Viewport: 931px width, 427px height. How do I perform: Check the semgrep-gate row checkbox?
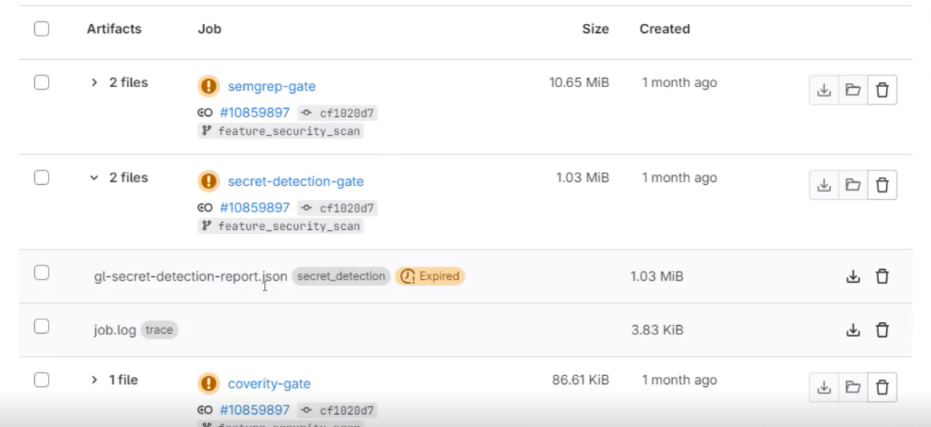click(x=41, y=83)
